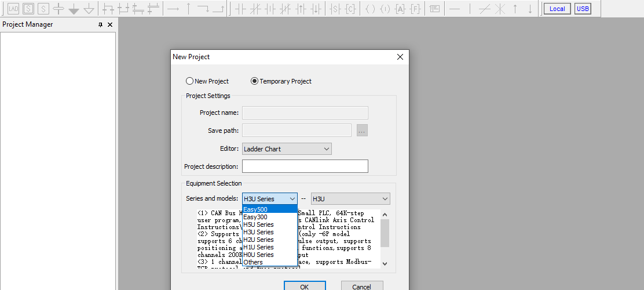This screenshot has width=644, height=290.
Task: Open the H3U model dropdown
Action: click(x=350, y=199)
